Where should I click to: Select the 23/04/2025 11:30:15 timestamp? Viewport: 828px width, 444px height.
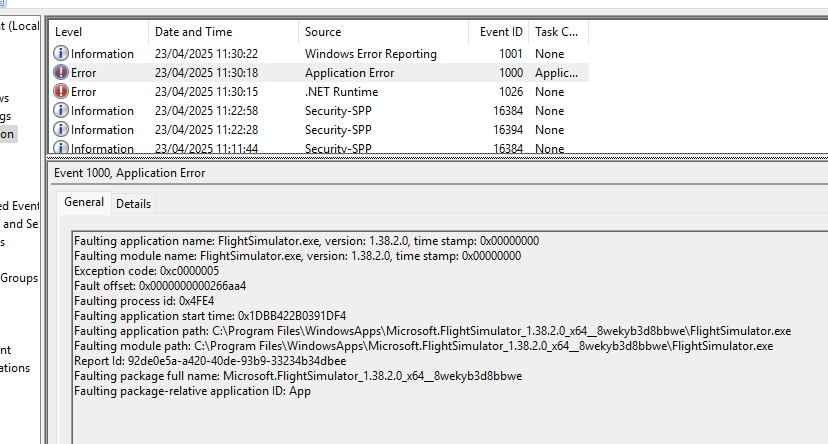click(206, 92)
